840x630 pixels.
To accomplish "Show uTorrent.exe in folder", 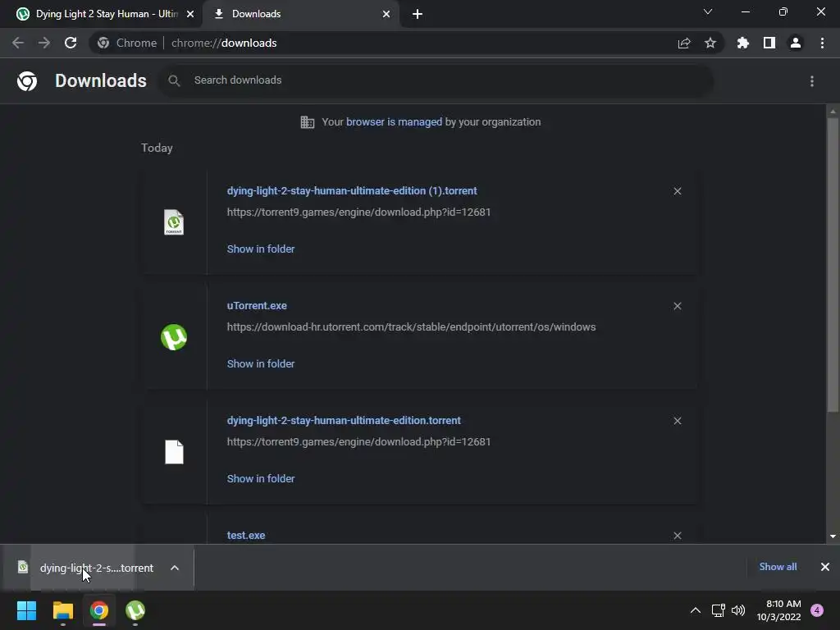I will coord(261,363).
